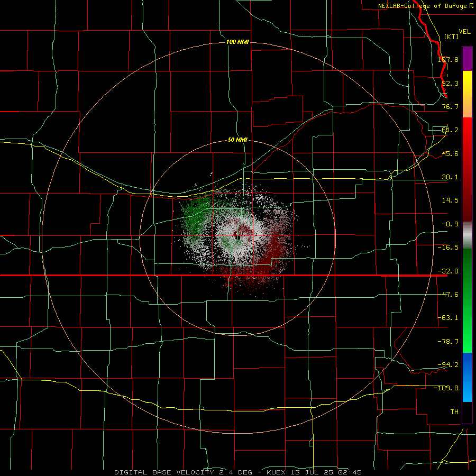Click the -32.0 velocity scale value

click(x=448, y=271)
